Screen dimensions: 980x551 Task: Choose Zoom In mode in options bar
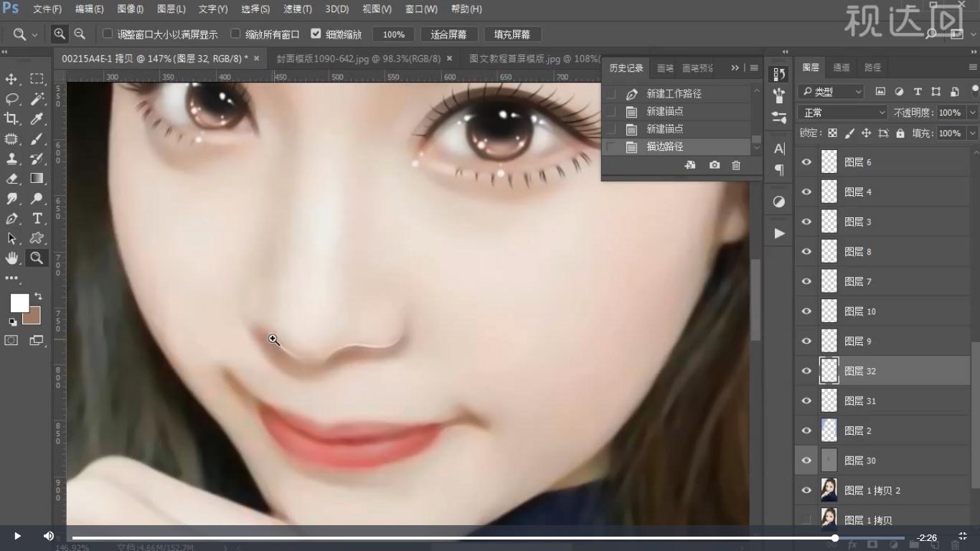(x=60, y=34)
